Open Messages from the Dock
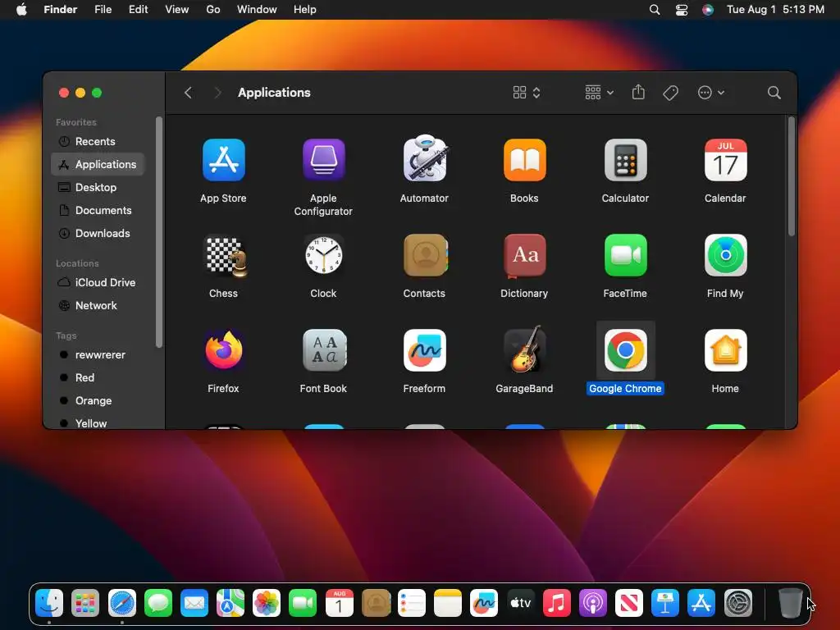840x630 pixels. pyautogui.click(x=158, y=603)
